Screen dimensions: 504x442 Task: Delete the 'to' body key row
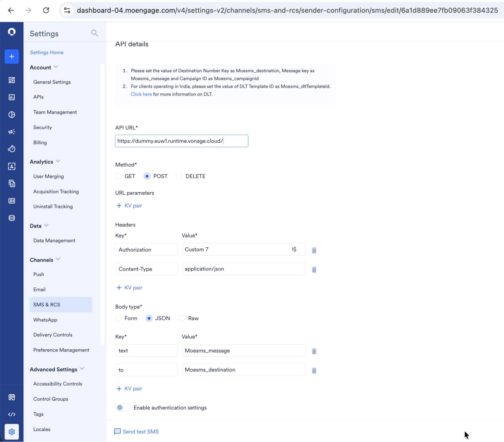314,370
